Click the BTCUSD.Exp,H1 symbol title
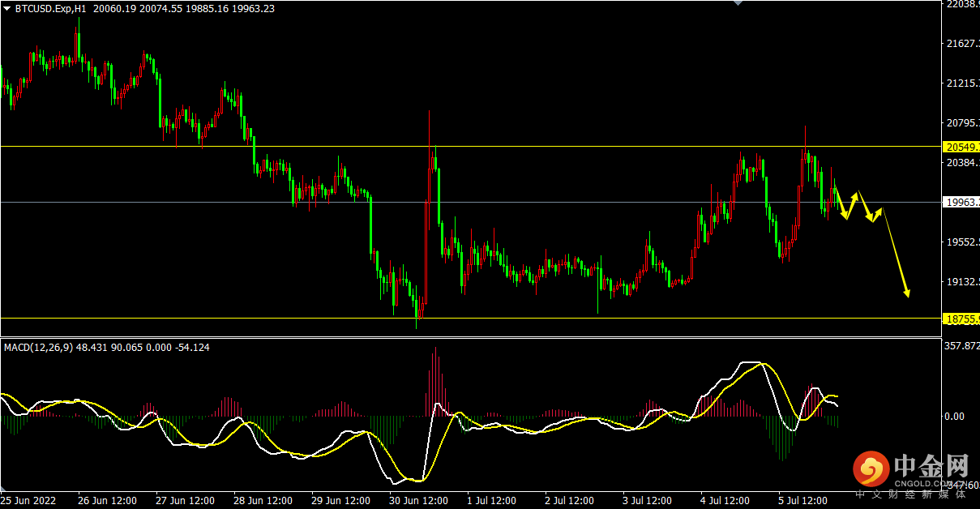This screenshot has height=509, width=980. click(x=52, y=8)
